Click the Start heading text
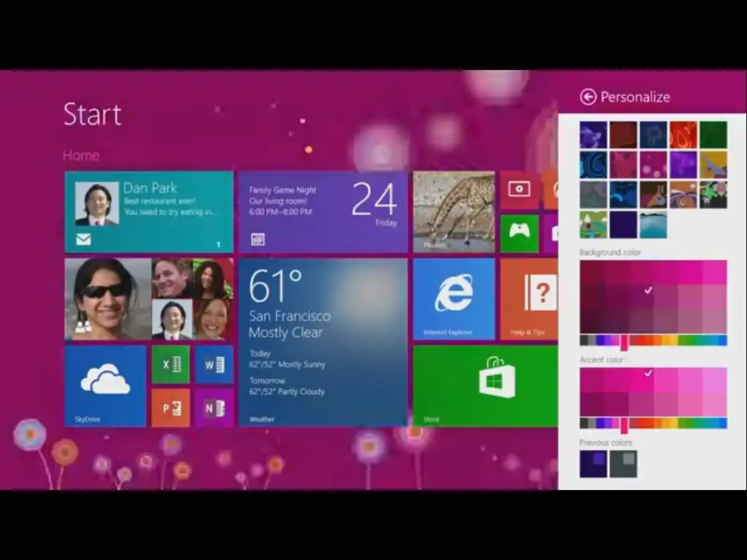747x560 pixels. click(93, 114)
